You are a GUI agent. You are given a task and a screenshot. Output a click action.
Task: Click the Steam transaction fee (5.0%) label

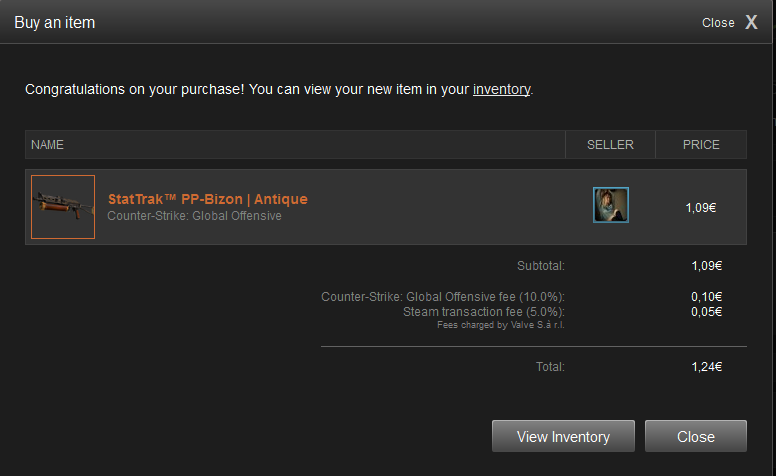[484, 312]
